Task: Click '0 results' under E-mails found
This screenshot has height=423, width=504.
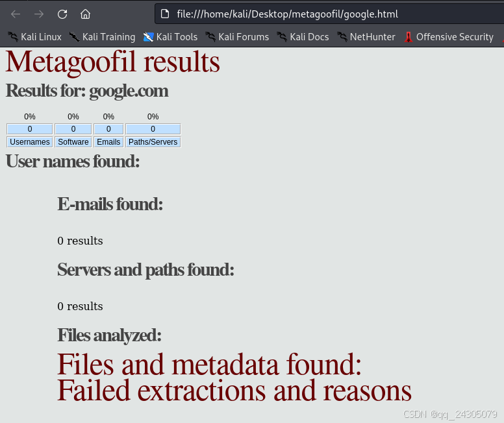Action: pyautogui.click(x=80, y=241)
